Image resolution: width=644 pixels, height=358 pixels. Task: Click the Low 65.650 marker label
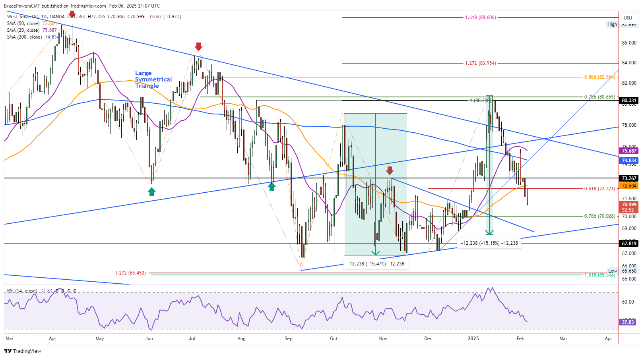[x=623, y=271]
